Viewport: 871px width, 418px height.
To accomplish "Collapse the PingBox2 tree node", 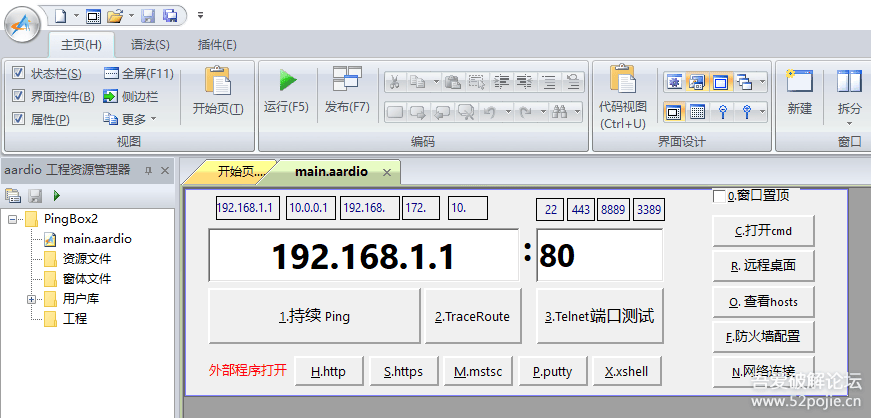I will click(12, 219).
